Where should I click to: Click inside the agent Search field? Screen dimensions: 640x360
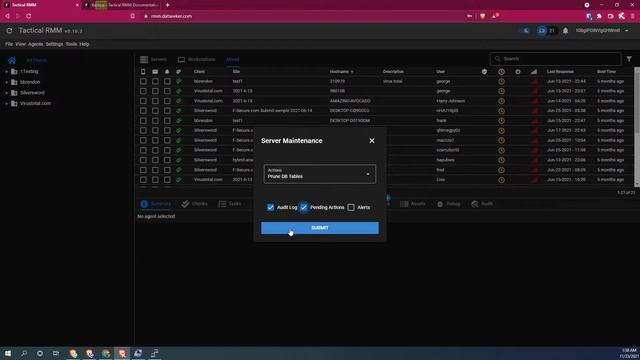tap(555, 59)
